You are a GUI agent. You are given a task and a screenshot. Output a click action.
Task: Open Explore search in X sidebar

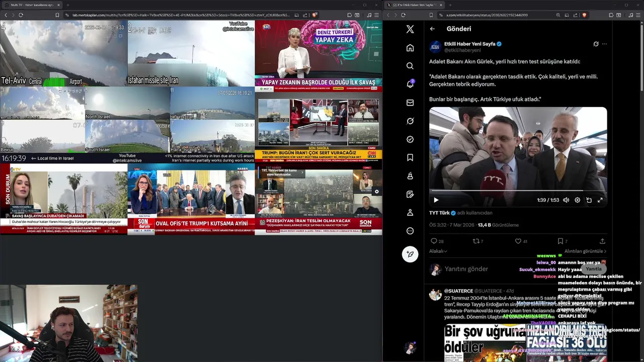point(410,66)
